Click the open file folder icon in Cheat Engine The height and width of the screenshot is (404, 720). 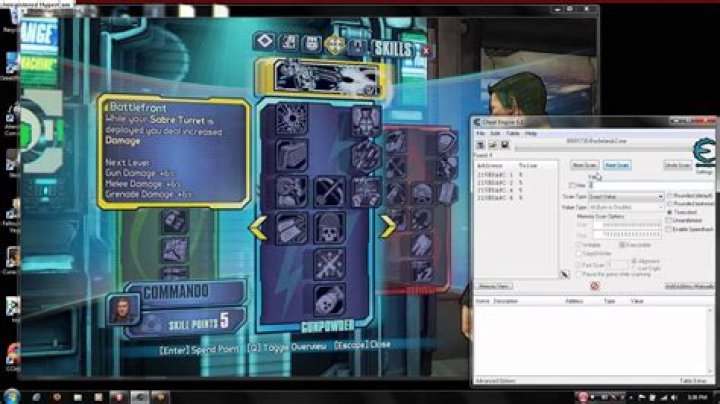coord(493,145)
